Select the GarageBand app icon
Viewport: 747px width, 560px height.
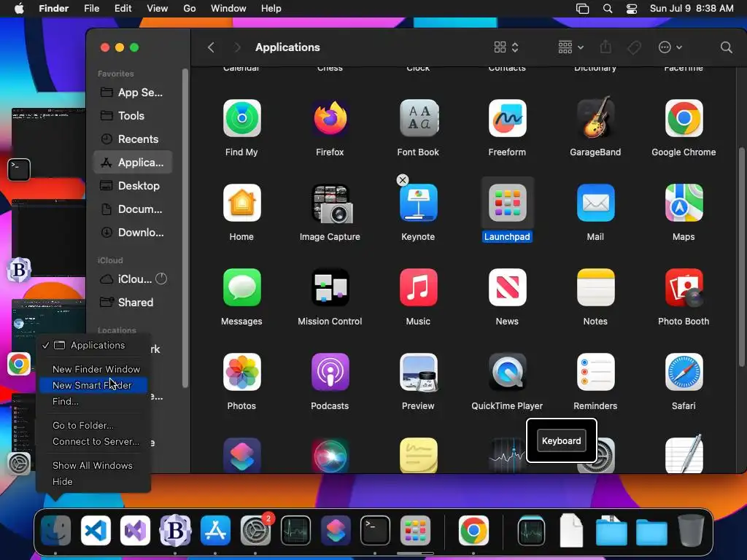point(595,118)
